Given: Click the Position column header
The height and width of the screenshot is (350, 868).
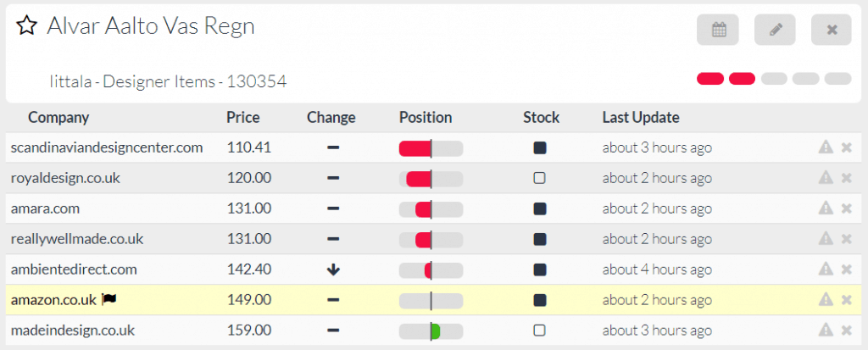Looking at the screenshot, I should pos(426,118).
